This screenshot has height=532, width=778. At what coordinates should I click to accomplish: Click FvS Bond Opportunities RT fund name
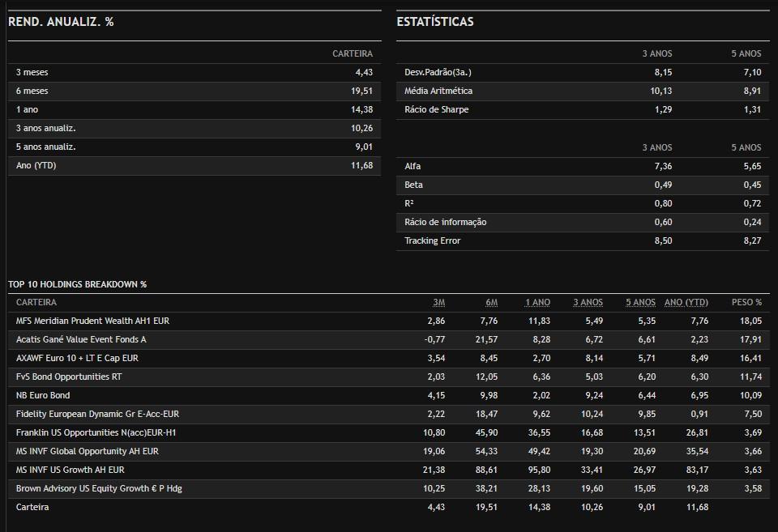pos(69,377)
